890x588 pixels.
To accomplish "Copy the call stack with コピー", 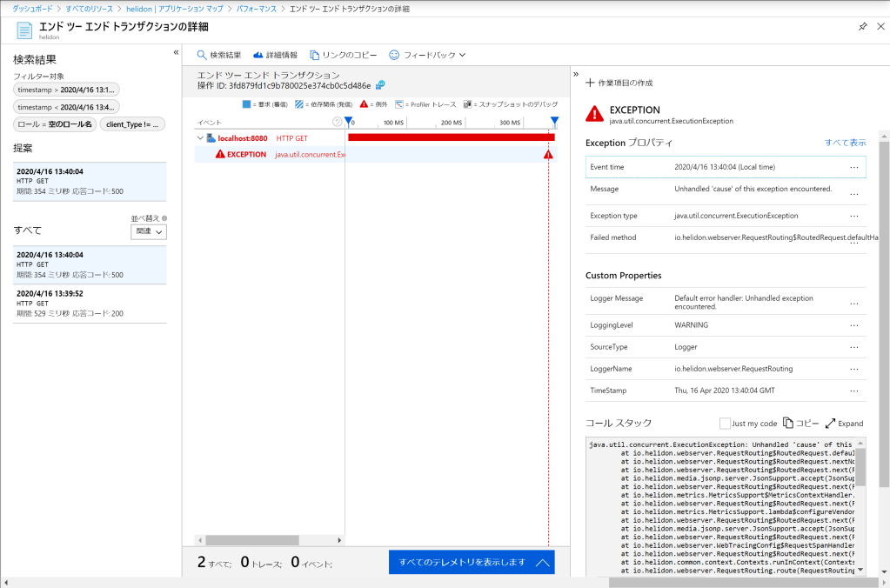I will click(800, 423).
